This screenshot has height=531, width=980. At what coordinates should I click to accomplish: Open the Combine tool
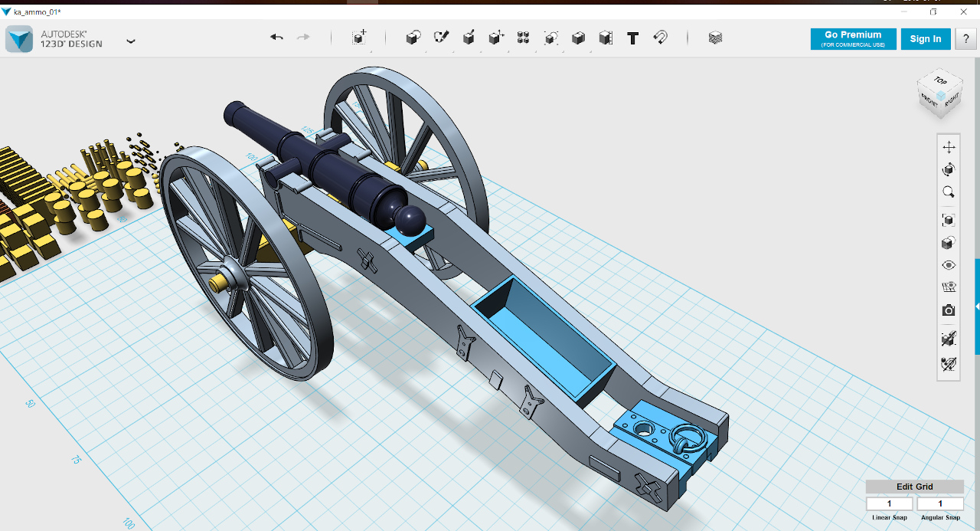click(579, 38)
